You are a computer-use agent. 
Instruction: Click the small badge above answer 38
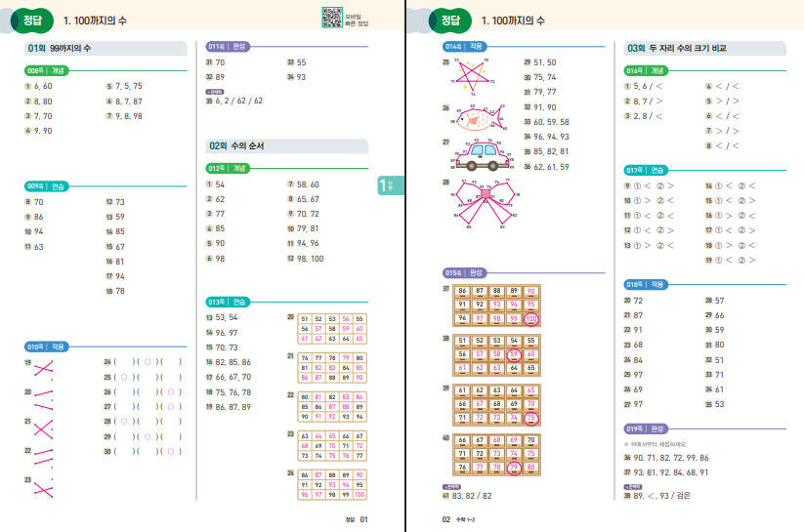(633, 486)
